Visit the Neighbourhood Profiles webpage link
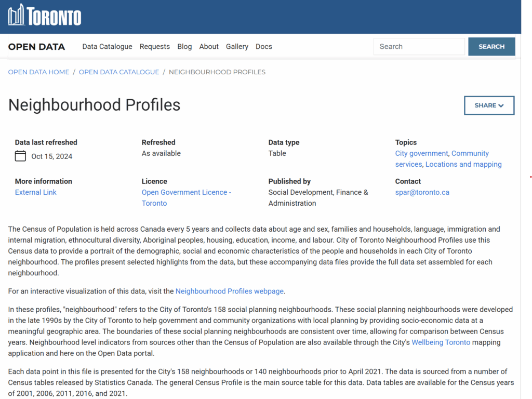Viewport: 532px width, 399px height. (230, 291)
